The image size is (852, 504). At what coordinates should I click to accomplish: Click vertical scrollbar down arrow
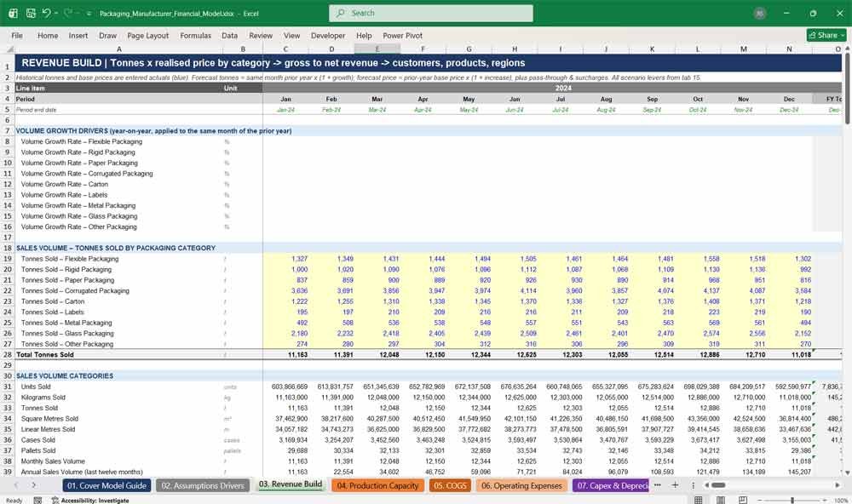pos(847,473)
